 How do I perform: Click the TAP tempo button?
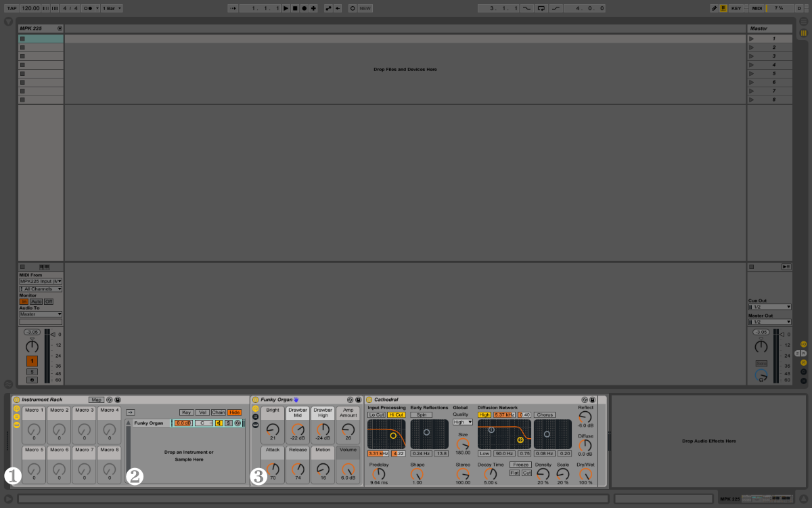click(x=12, y=8)
